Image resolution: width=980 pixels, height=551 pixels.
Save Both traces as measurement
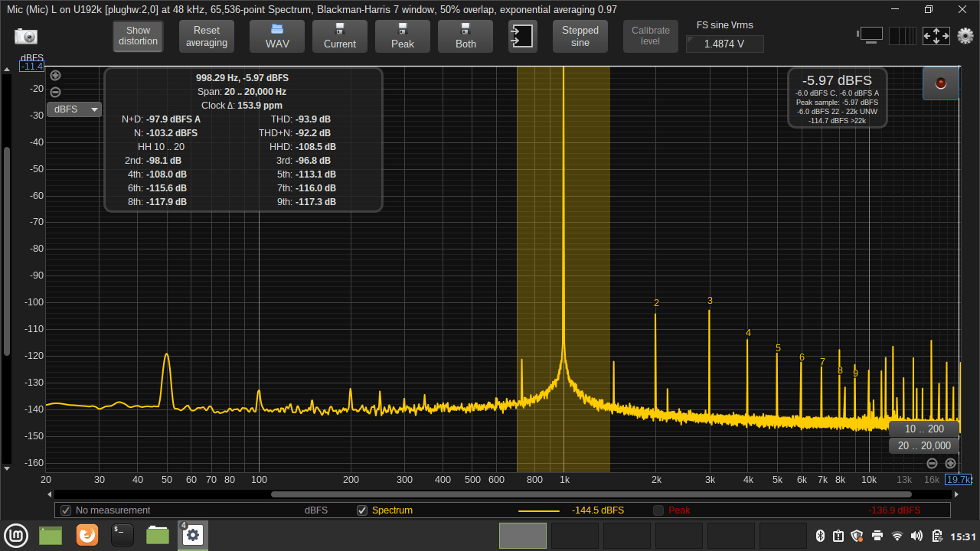[x=465, y=36]
